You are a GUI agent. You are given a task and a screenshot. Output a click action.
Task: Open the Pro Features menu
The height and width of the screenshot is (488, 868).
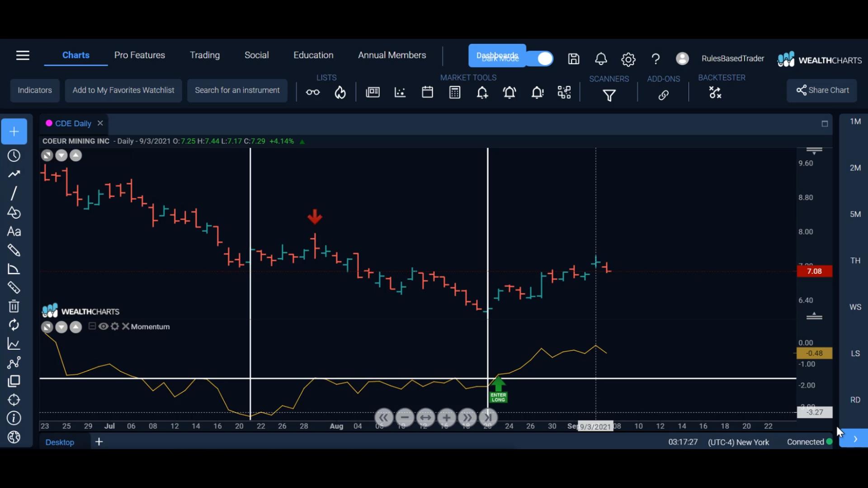point(140,55)
